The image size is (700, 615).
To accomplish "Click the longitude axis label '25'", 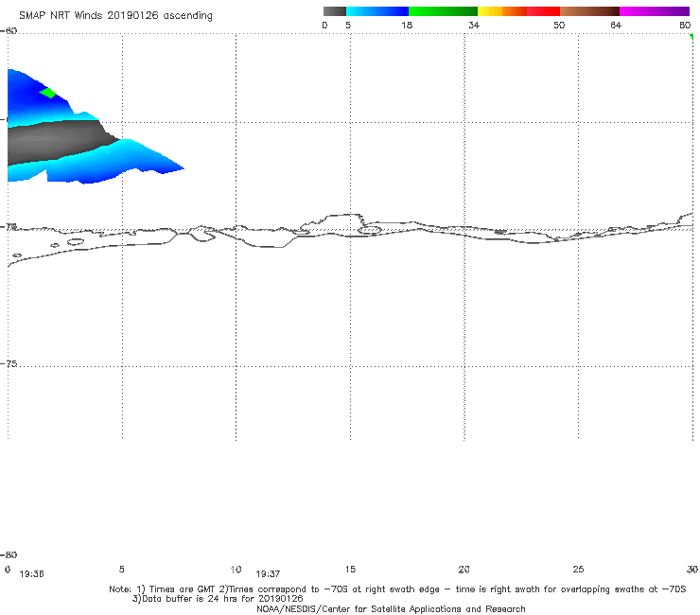I will [578, 569].
